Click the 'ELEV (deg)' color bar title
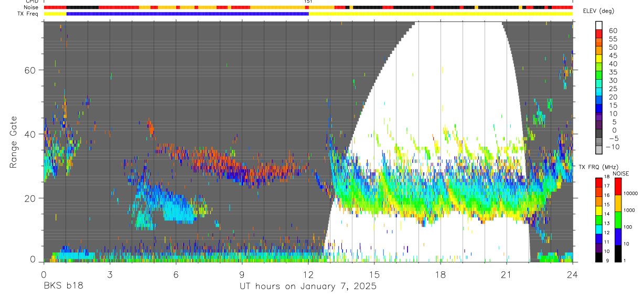 point(599,11)
